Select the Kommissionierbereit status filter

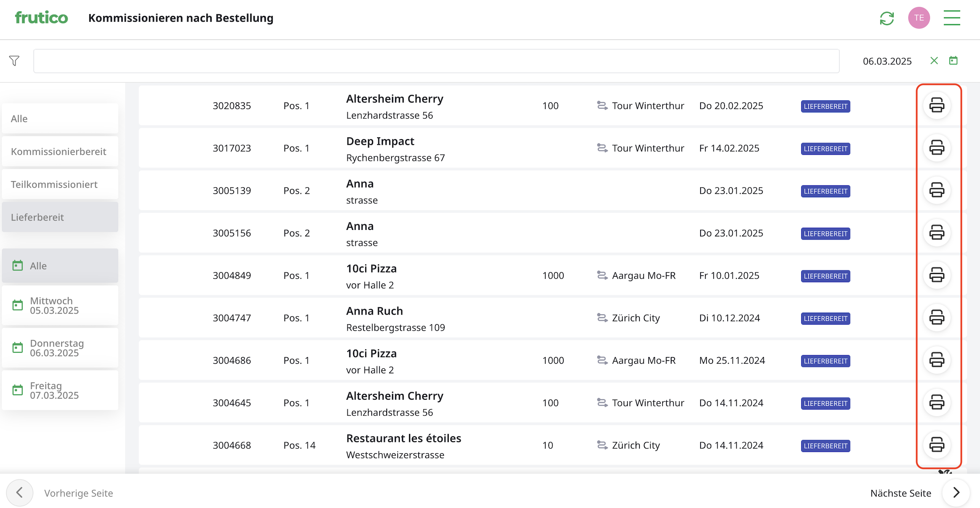click(x=60, y=151)
